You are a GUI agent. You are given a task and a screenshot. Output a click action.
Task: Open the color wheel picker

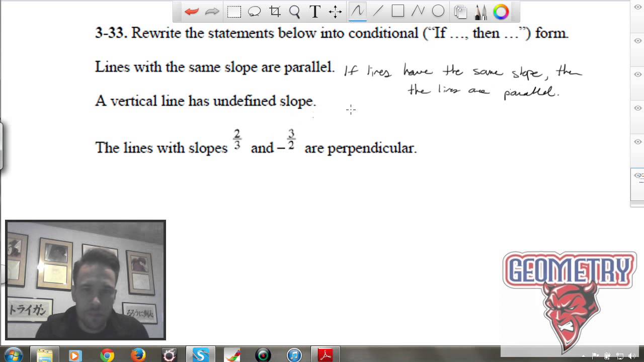(x=501, y=12)
